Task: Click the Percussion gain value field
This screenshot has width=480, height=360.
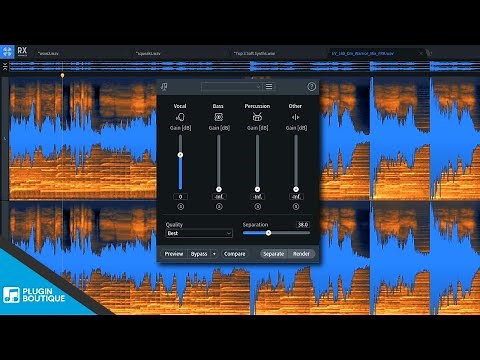Action: pyautogui.click(x=257, y=197)
